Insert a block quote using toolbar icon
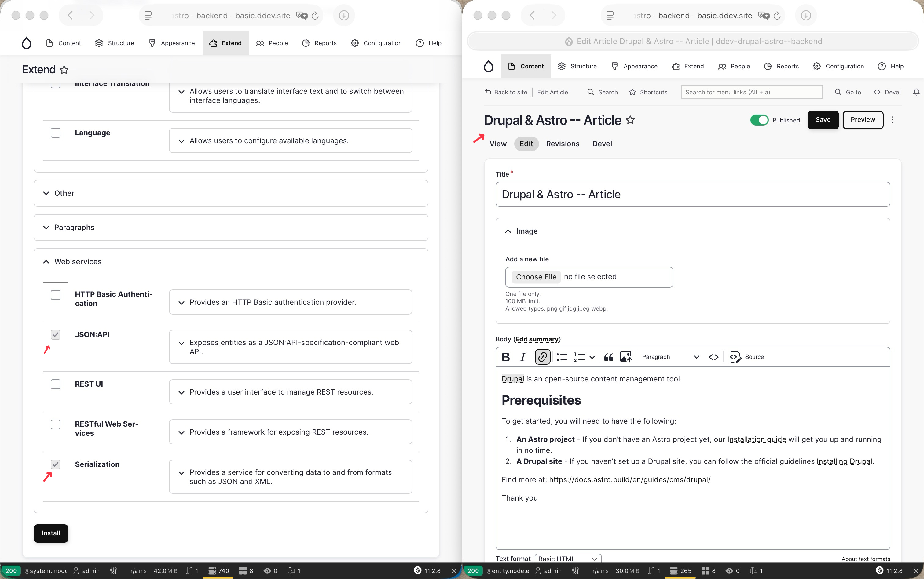Viewport: 924px width, 579px height. point(609,357)
